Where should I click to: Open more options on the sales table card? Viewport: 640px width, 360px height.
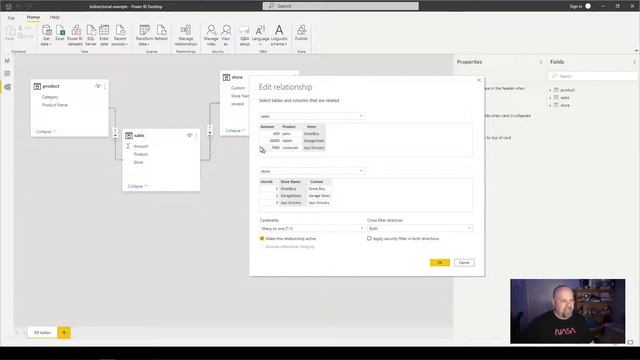click(x=196, y=135)
